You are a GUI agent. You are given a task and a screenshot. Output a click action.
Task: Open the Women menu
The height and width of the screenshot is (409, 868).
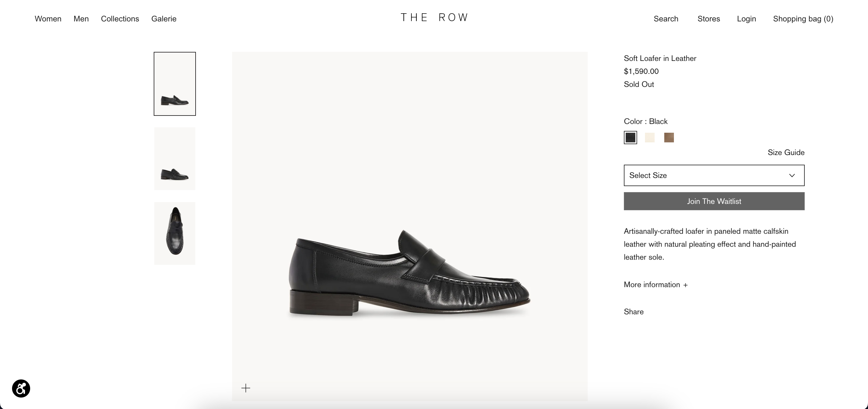(48, 19)
